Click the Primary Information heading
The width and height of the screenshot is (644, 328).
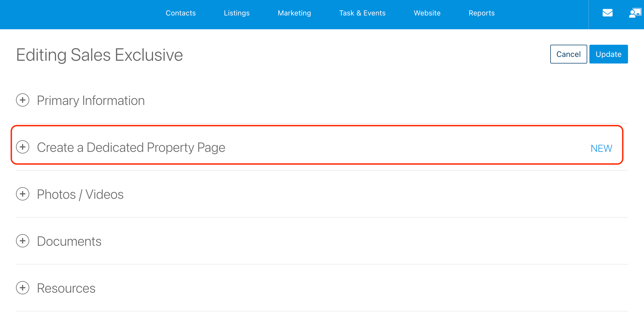click(91, 100)
